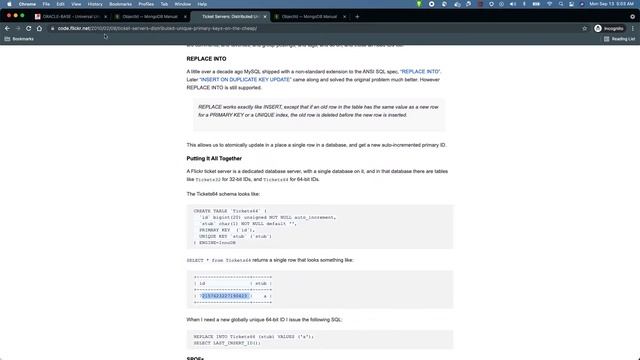The image size is (640, 360).
Task: Follow the "INSERT ON DUPLICATE KEY UPDATE" link
Action: pos(245,80)
